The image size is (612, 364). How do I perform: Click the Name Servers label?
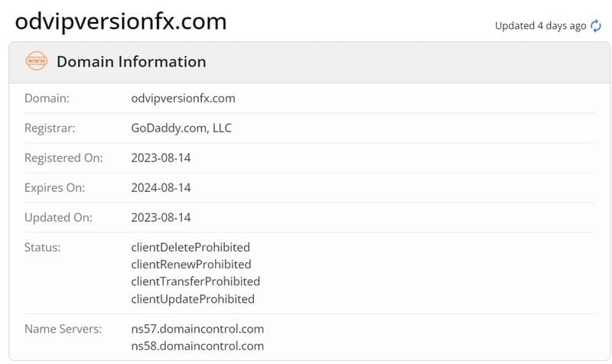(63, 329)
